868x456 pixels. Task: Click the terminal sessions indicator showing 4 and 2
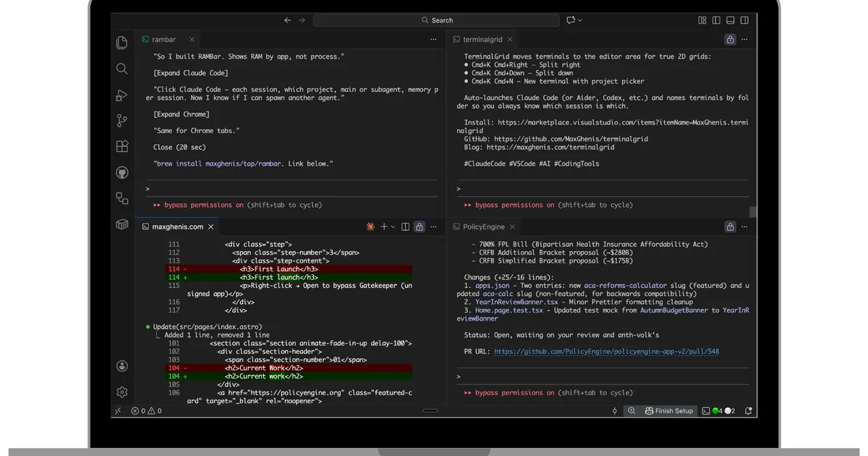(718, 411)
